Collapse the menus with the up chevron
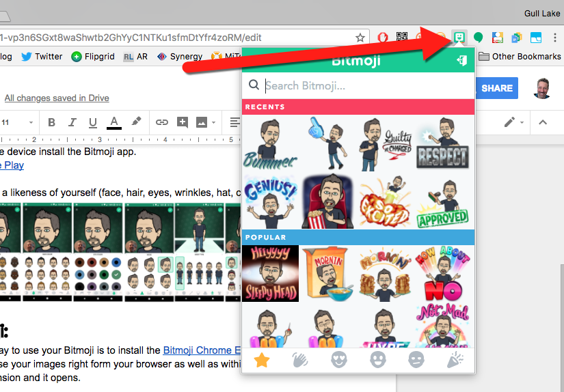The width and height of the screenshot is (564, 392). pos(543,122)
